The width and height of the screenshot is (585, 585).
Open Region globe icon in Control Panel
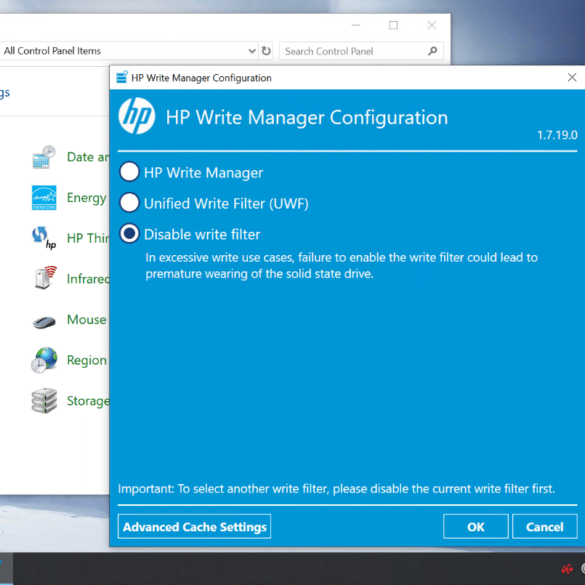[44, 360]
